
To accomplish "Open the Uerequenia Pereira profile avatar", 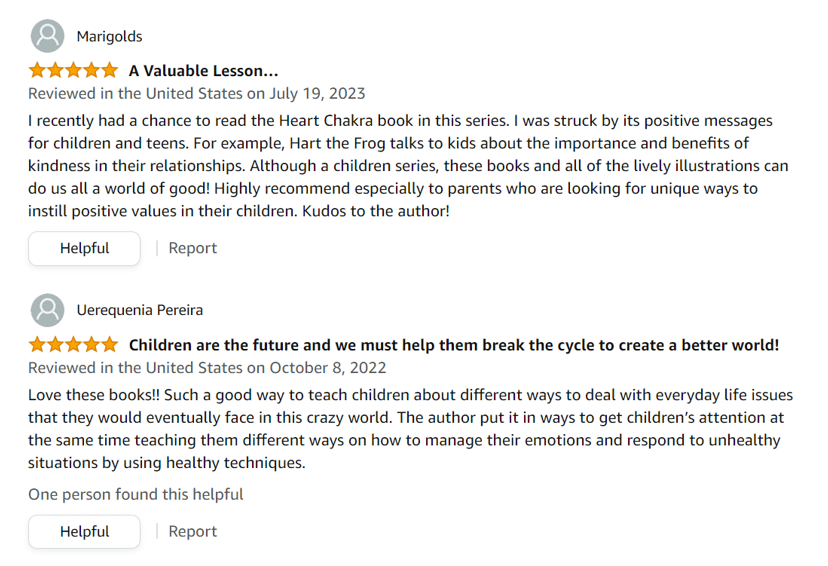I will (x=48, y=310).
